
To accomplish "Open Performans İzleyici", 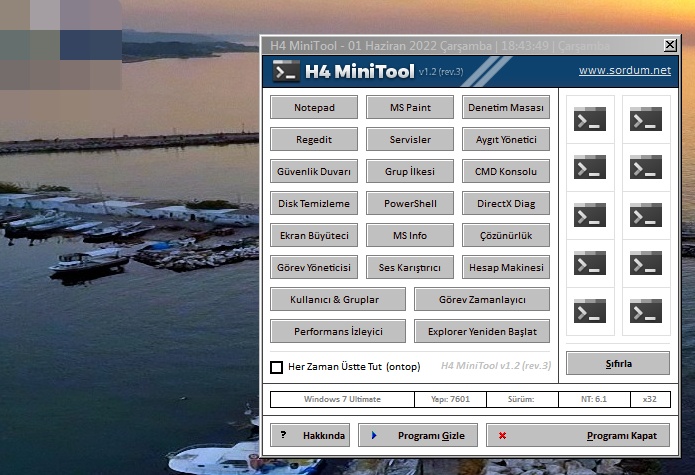I will tap(338, 331).
